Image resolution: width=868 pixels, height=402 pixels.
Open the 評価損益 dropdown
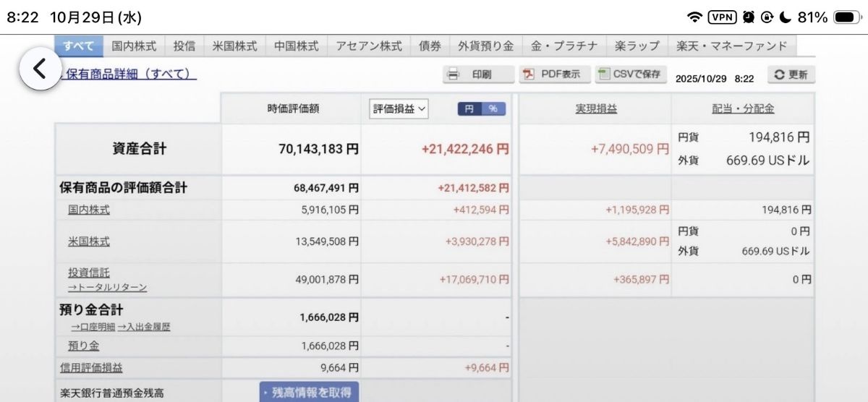pyautogui.click(x=400, y=108)
